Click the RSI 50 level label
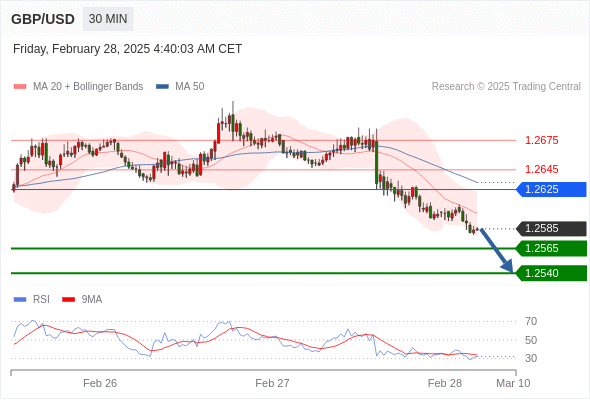Screen dimensions: 590x400 pyautogui.click(x=531, y=340)
